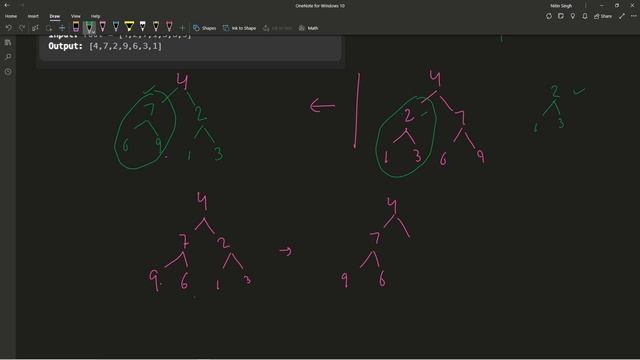Open the feed/sticky notes icon
Viewport: 640px width, 360px height.
(561, 16)
